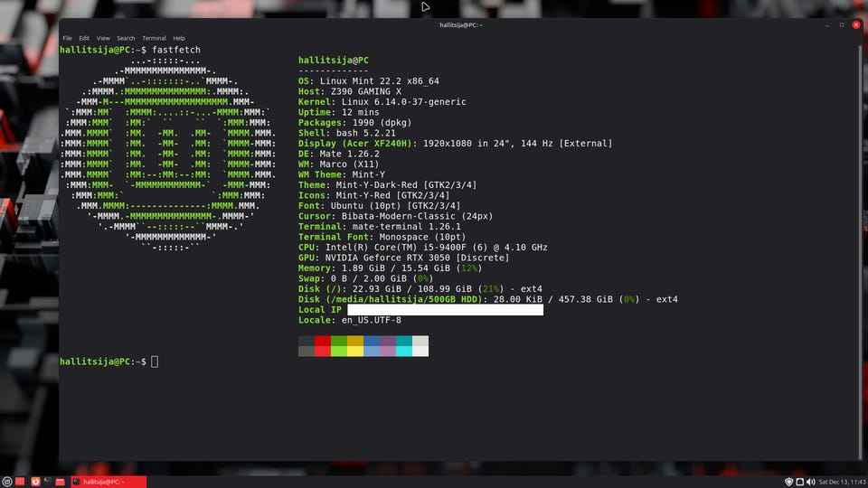The image size is (868, 488).
Task: Click the red color block in fastfetch palette
Action: tap(322, 346)
